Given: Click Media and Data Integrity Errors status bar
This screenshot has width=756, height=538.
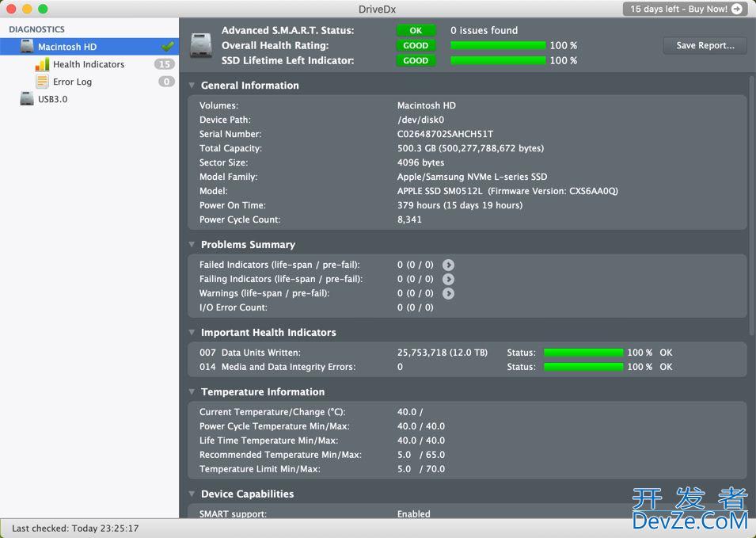Looking at the screenshot, I should click(583, 367).
